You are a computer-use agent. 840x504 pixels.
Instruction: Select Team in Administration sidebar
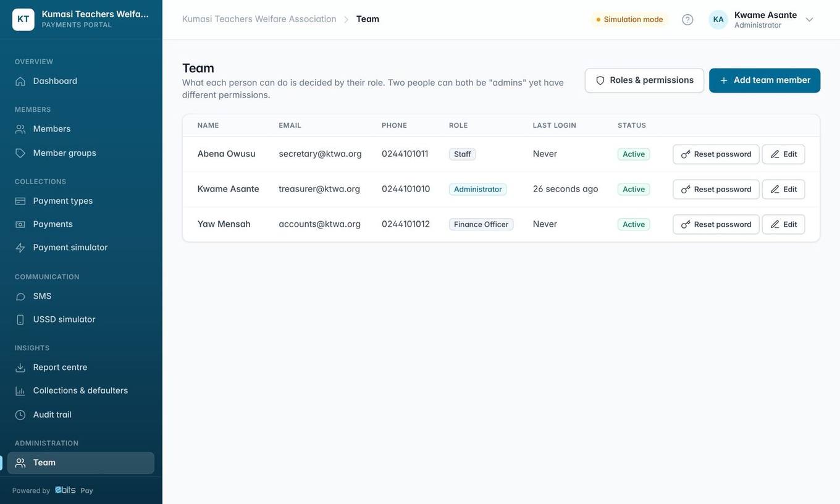(81, 463)
